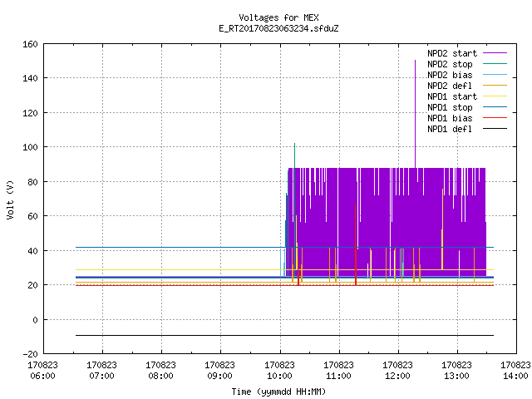Viewport: 532px width, 399px height.
Task: Click the 'NPD2 defl' legend label
Action: (x=450, y=86)
